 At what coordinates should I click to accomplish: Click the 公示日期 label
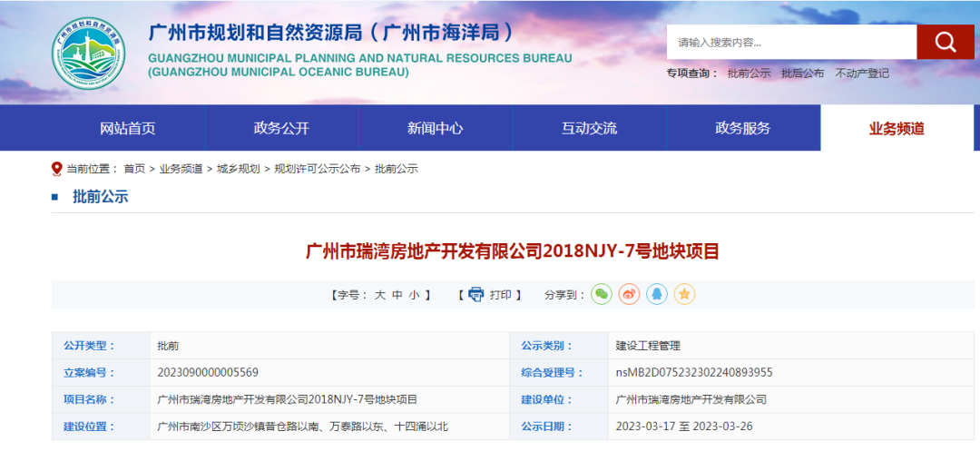547,427
